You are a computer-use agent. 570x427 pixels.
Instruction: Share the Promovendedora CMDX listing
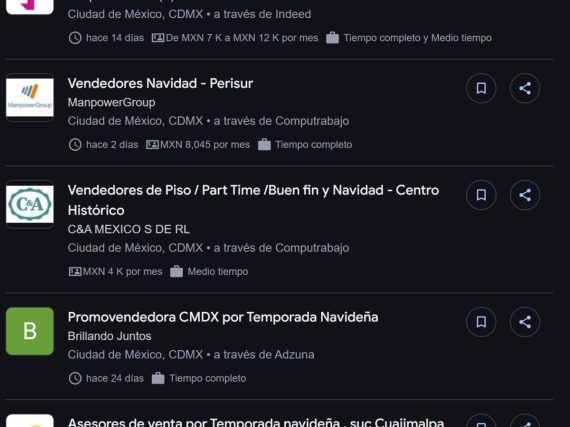[x=525, y=322]
